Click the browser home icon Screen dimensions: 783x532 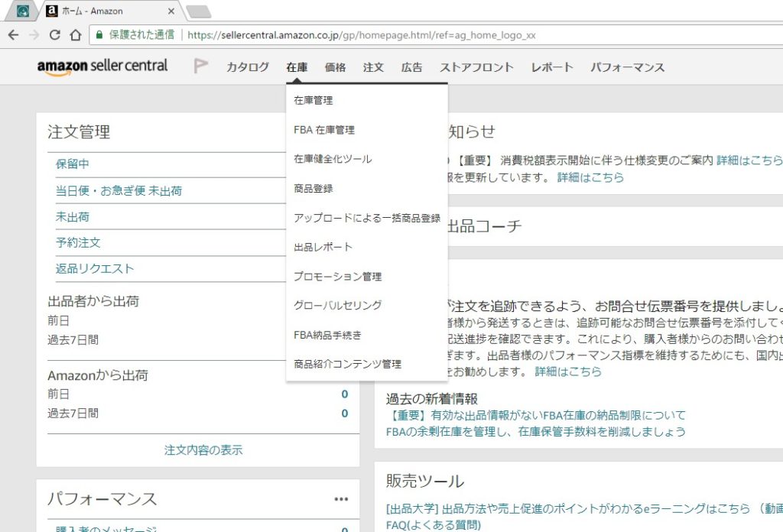(76, 35)
